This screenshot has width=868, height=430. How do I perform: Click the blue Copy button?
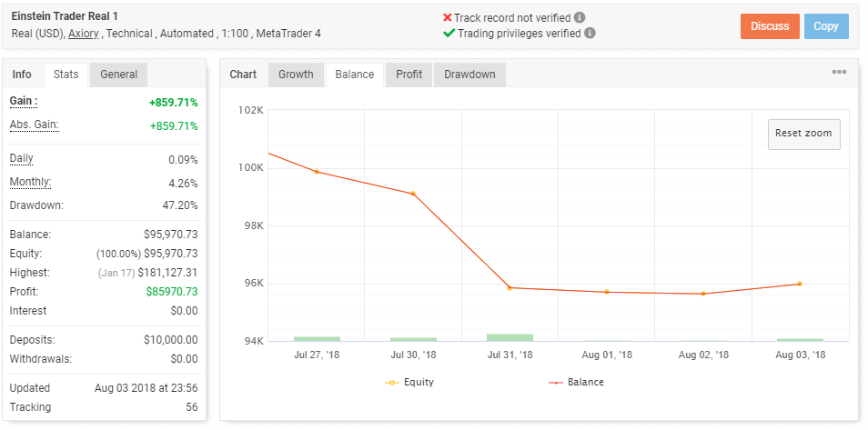[x=826, y=26]
